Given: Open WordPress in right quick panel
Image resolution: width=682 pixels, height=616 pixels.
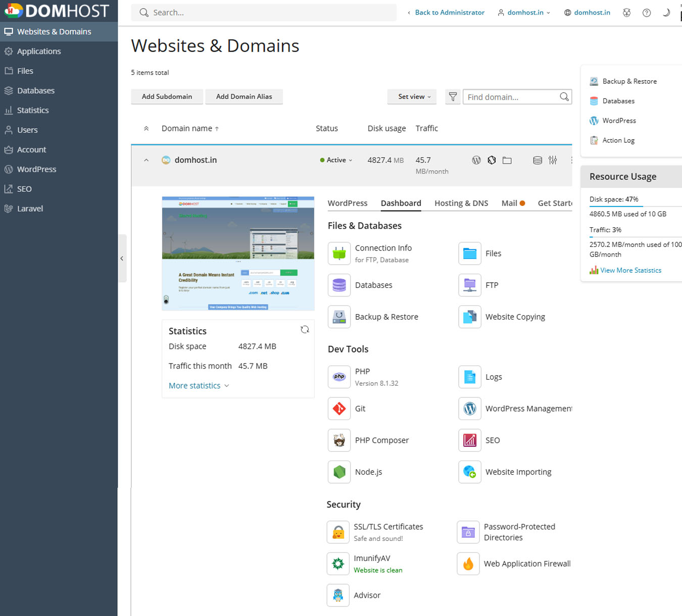Looking at the screenshot, I should pyautogui.click(x=619, y=121).
